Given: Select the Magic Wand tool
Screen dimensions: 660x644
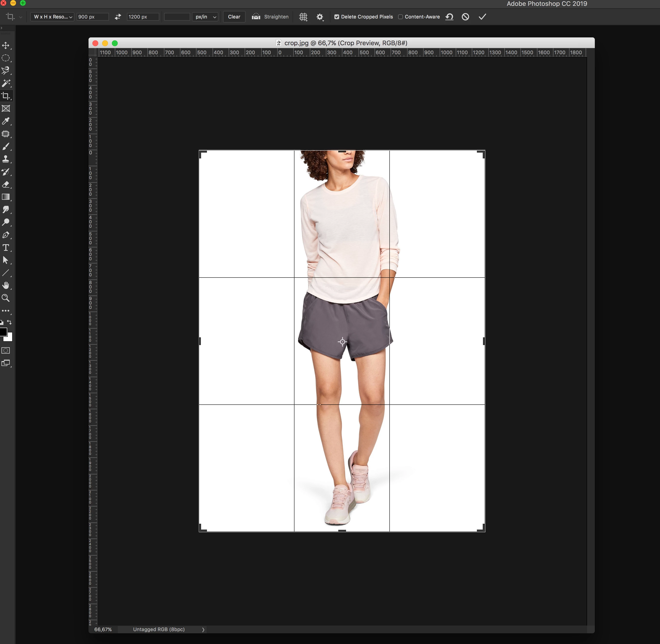Looking at the screenshot, I should coord(6,83).
